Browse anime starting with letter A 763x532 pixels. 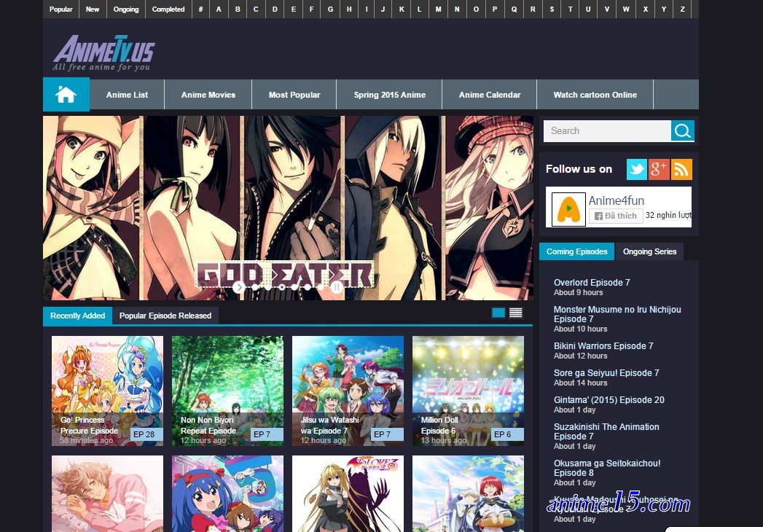pos(219,9)
